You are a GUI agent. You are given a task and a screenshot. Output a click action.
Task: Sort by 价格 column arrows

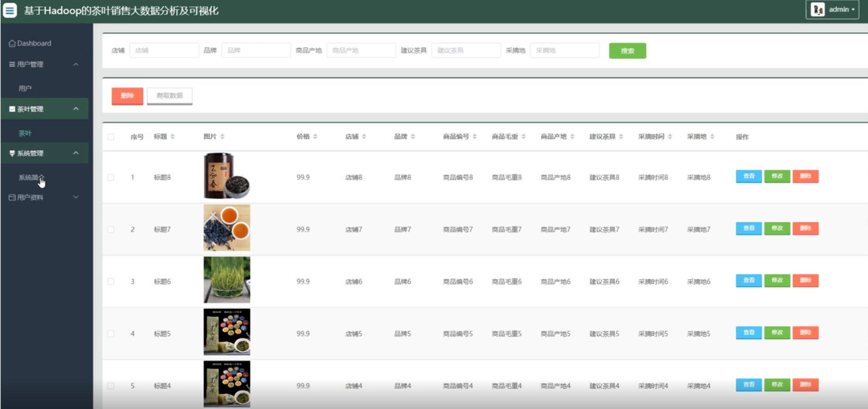(315, 137)
